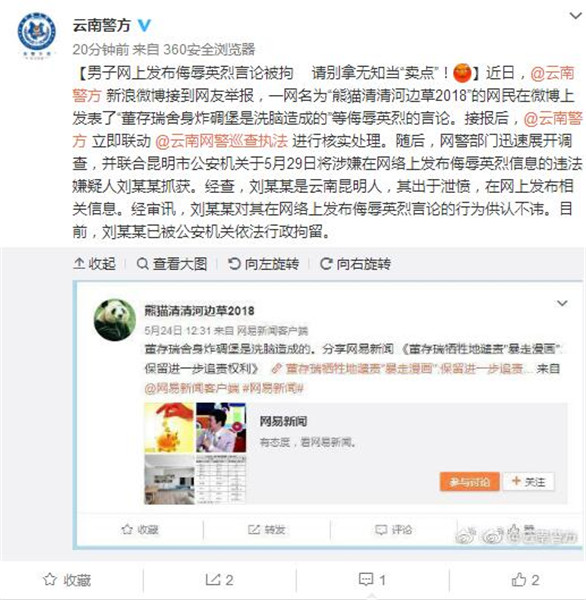Open the @云南网警巡查执法 mention link
The height and width of the screenshot is (600, 586).
221,141
